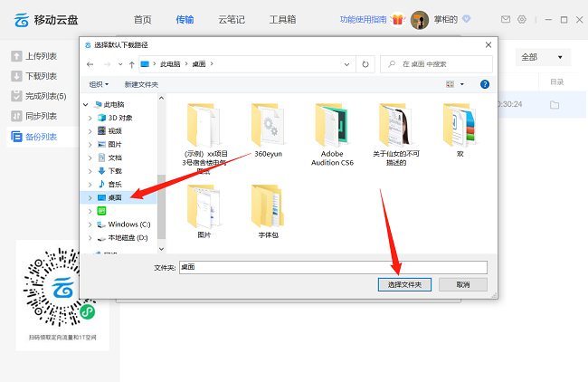The width and height of the screenshot is (588, 382).
Task: Click the 选择文件夹 button
Action: coord(404,284)
